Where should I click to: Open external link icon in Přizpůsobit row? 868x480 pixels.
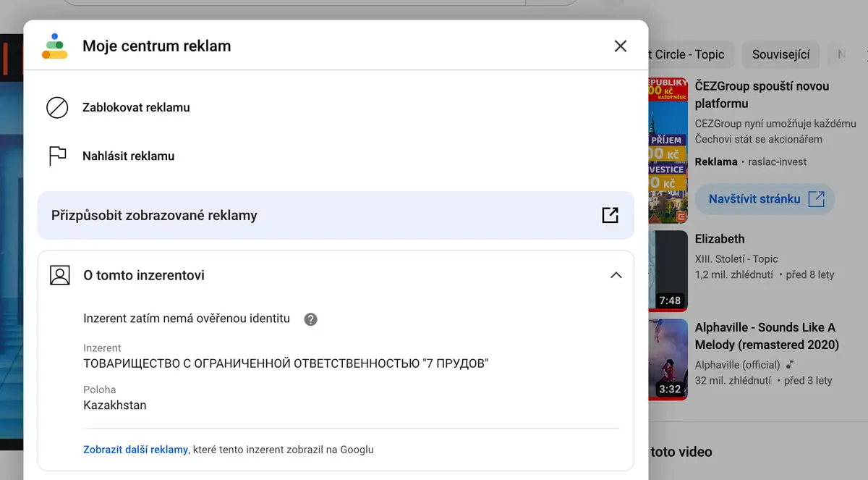610,215
